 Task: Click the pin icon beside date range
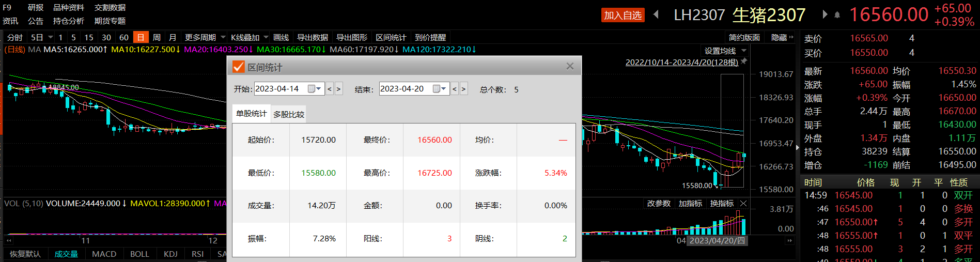pyautogui.click(x=744, y=61)
